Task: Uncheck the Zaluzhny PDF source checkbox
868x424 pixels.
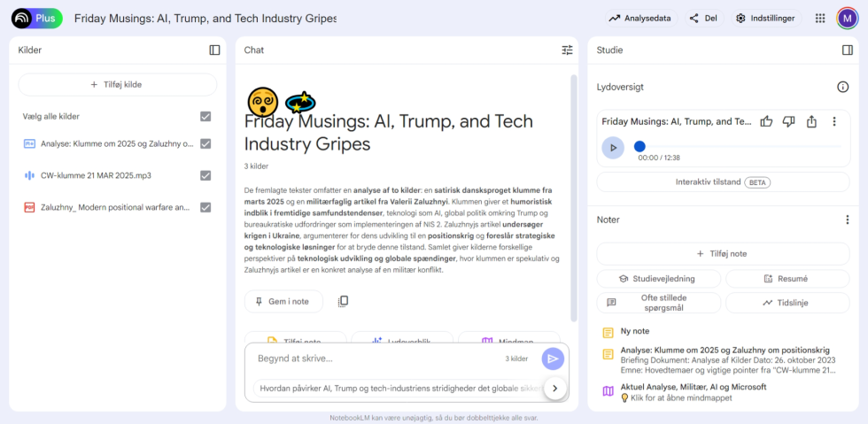Action: 205,207
